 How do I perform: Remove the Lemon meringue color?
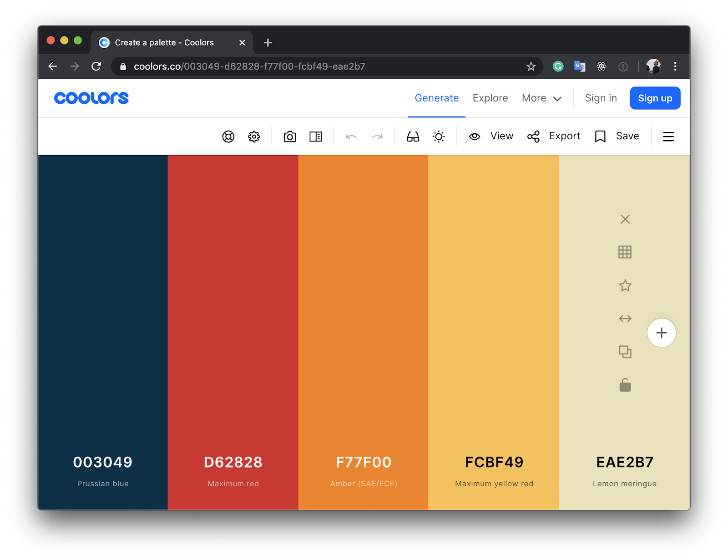[x=625, y=219]
